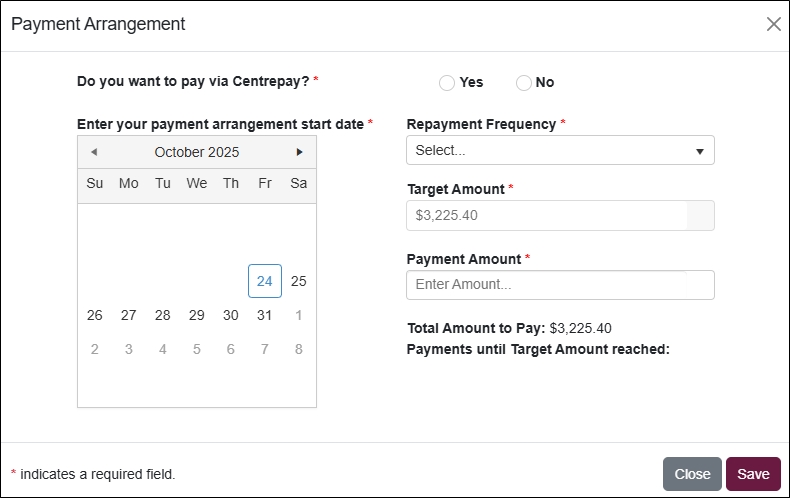Select October 26 in the calendar
The image size is (790, 498).
[95, 315]
